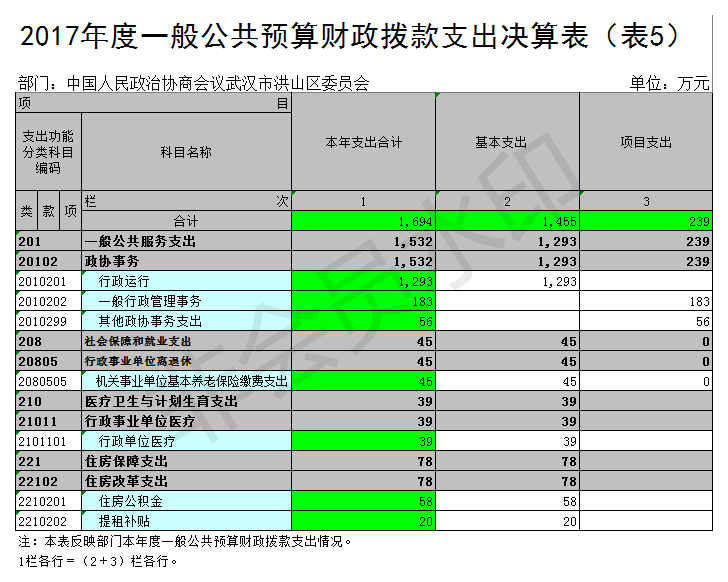Click the 部门 line with the committee name
728x582 pixels.
[194, 84]
